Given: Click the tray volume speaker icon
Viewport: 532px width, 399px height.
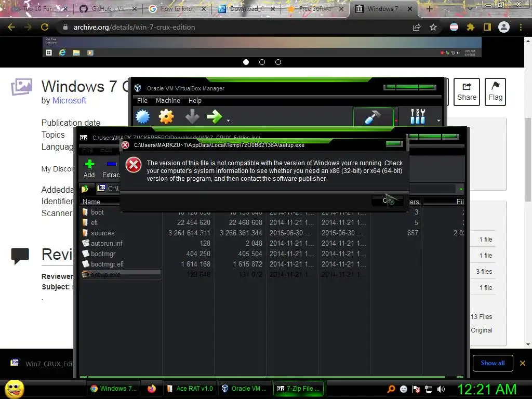Looking at the screenshot, I should [x=441, y=389].
